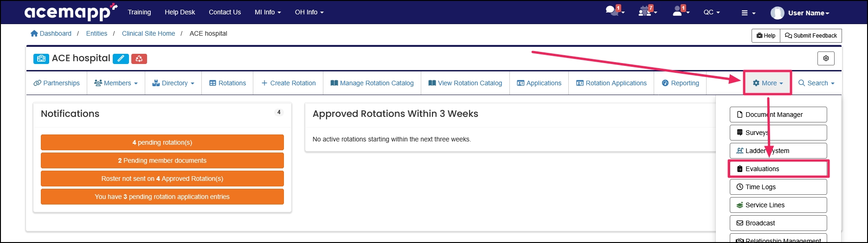
Task: Click the user avatar picture
Action: (777, 13)
